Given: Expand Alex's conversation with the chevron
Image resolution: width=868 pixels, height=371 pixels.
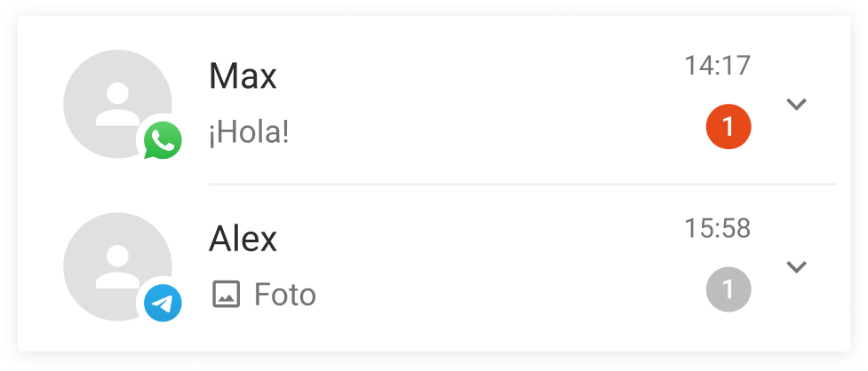Looking at the screenshot, I should click(x=797, y=266).
